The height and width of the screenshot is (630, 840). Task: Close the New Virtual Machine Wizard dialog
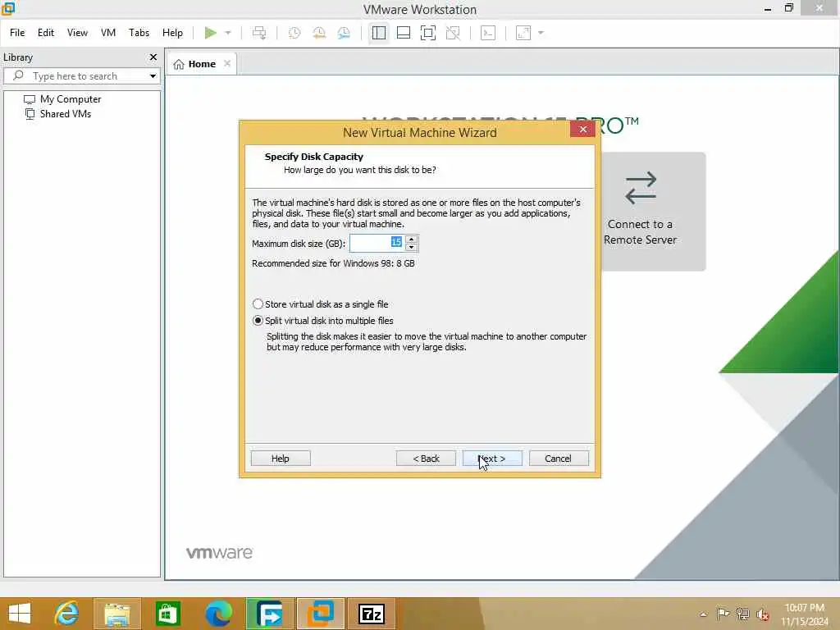583,129
